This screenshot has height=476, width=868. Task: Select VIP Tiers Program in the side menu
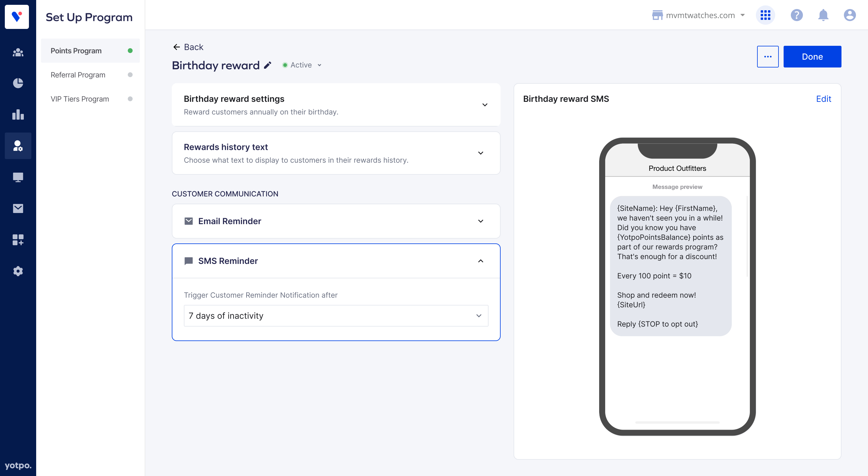(80, 99)
